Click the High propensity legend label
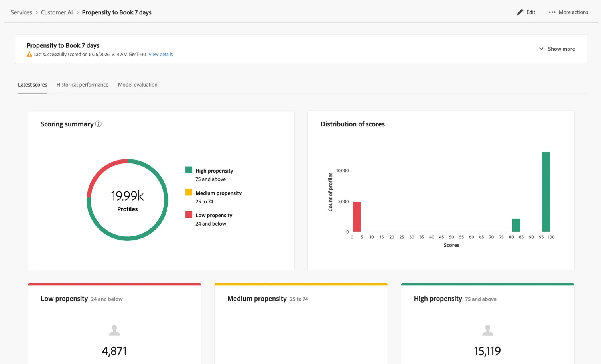The image size is (601, 364). (x=214, y=171)
